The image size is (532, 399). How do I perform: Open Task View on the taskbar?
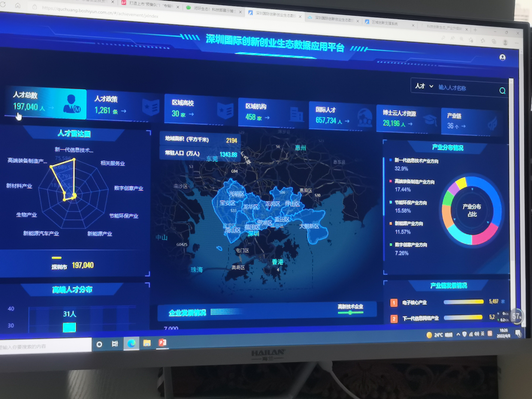point(115,344)
